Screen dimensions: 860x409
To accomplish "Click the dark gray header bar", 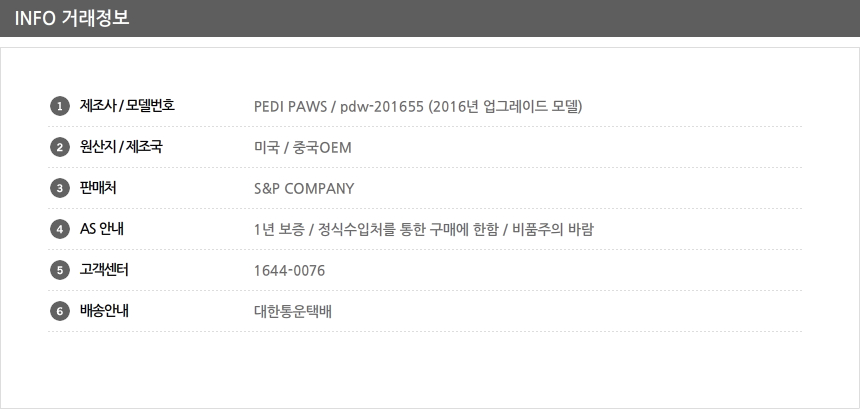I will 500,18.
